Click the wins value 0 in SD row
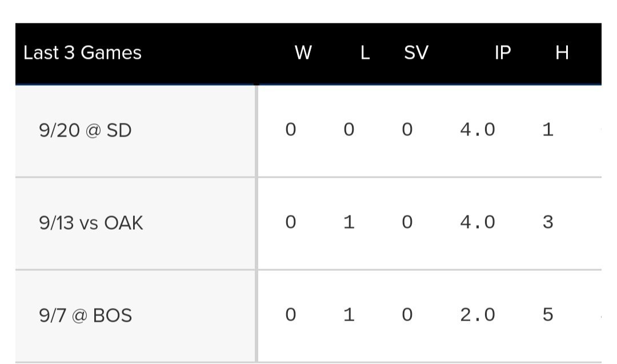Image resolution: width=617 pixels, height=364 pixels. tap(291, 130)
